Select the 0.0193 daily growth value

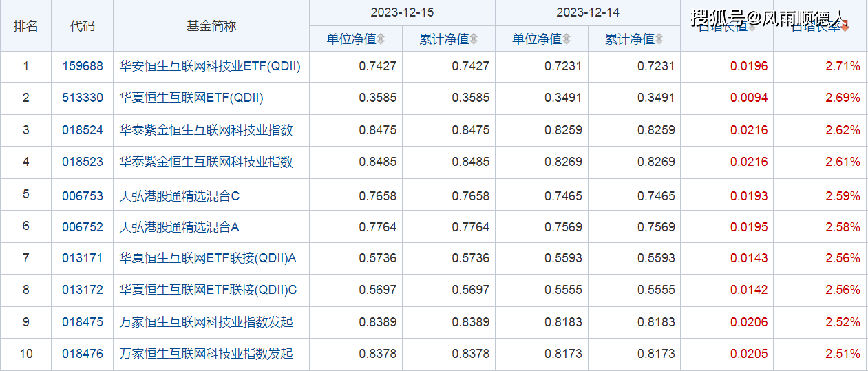point(749,196)
